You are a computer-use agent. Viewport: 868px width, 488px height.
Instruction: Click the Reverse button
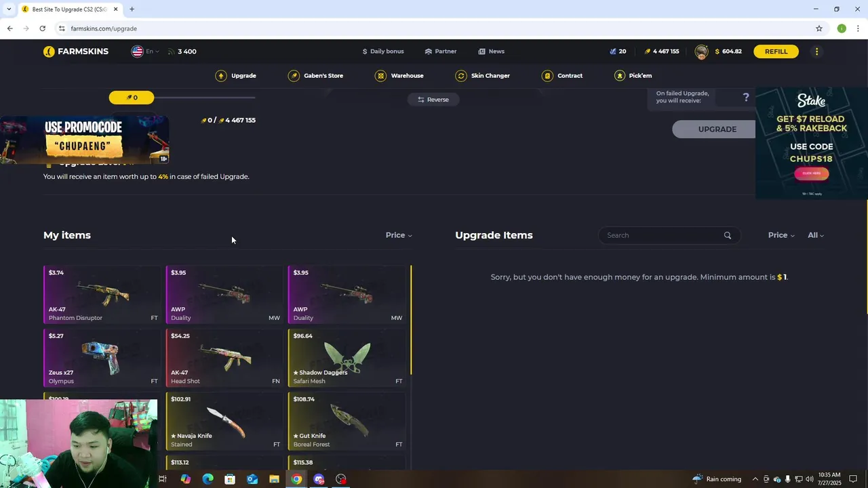pyautogui.click(x=433, y=100)
